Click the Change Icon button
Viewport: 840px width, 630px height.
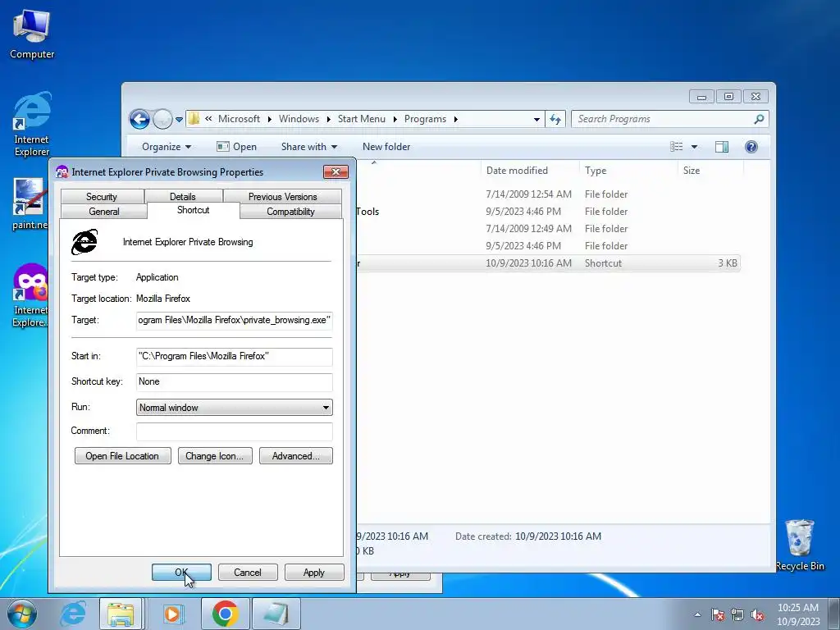coord(215,456)
